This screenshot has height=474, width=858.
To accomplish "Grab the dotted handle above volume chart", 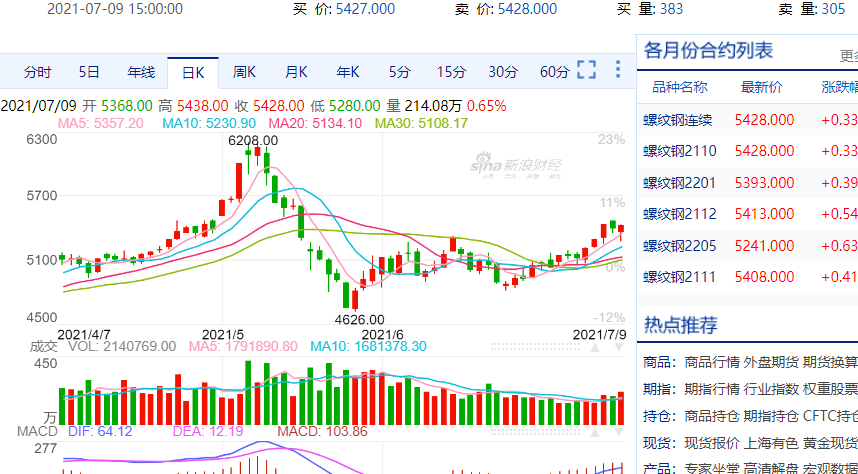I will tap(536, 347).
